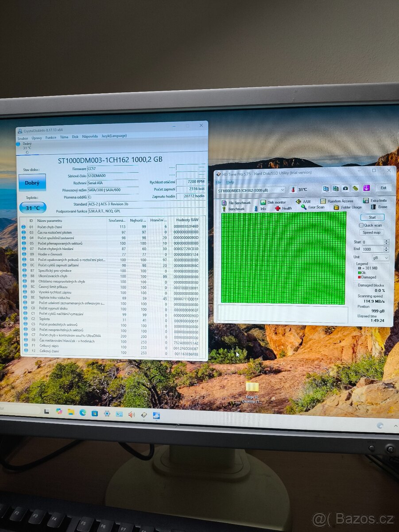Select the Health tab icon in HD Tune
The width and height of the screenshot is (399, 532).
point(277,208)
